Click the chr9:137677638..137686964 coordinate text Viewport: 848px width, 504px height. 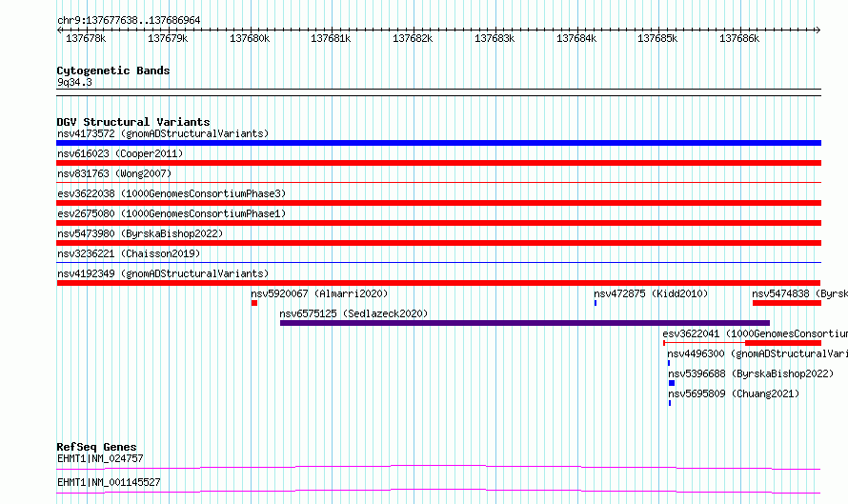coord(129,20)
